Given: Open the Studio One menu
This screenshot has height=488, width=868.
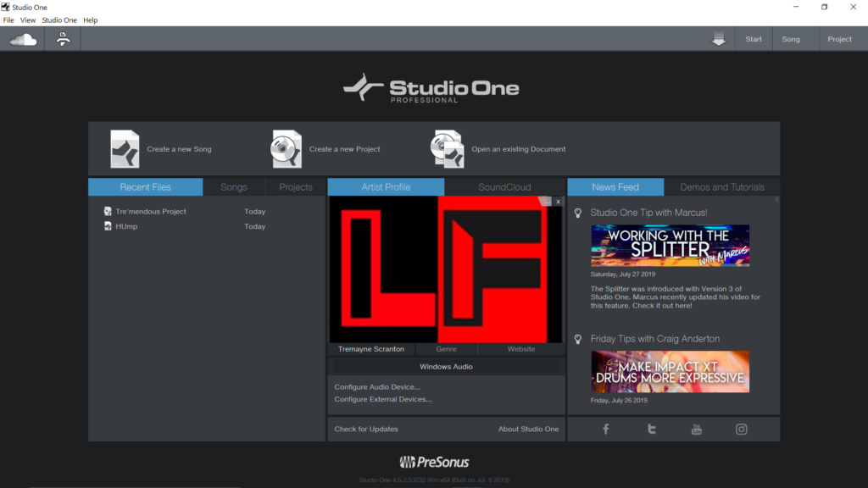Looking at the screenshot, I should point(59,20).
